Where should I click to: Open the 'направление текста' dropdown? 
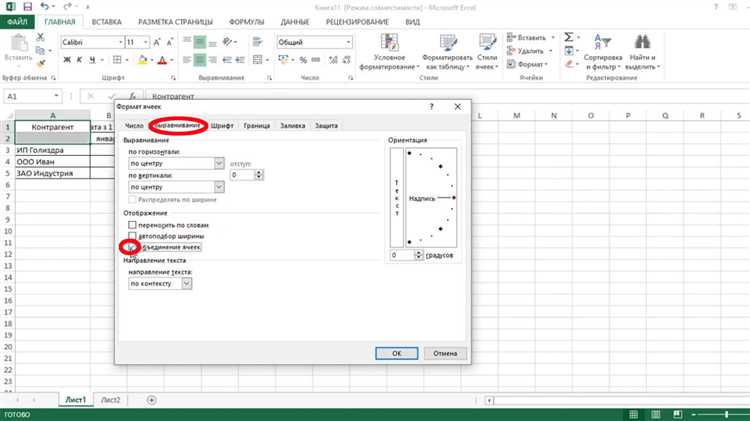(x=187, y=283)
